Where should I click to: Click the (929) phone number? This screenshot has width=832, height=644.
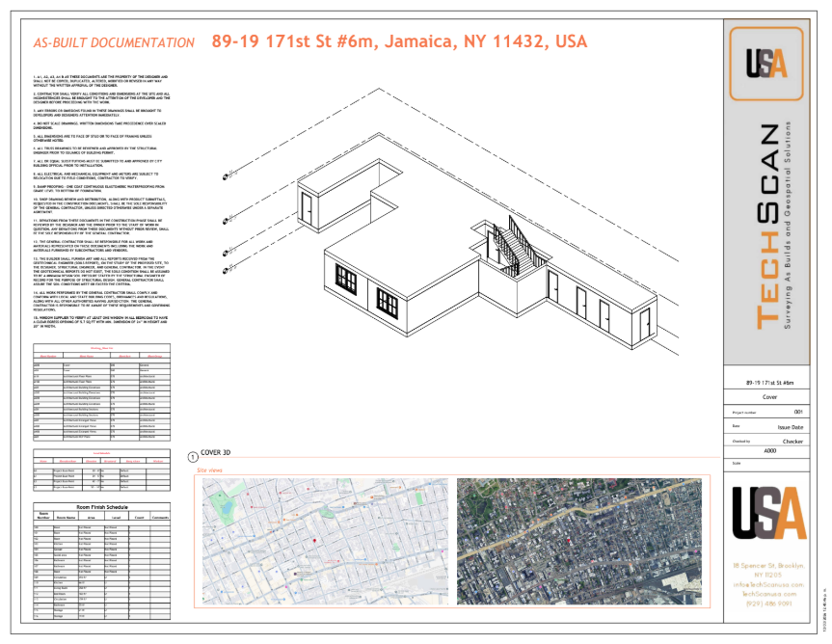(768, 604)
